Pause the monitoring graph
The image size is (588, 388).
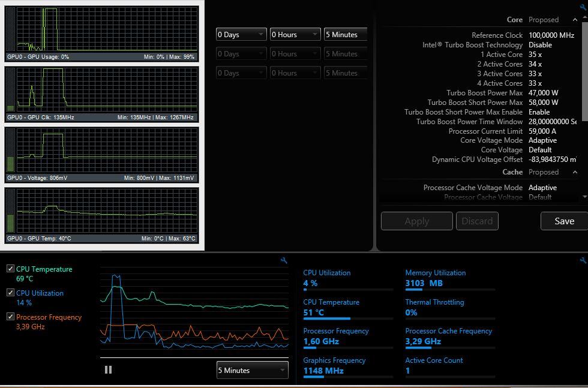(109, 370)
